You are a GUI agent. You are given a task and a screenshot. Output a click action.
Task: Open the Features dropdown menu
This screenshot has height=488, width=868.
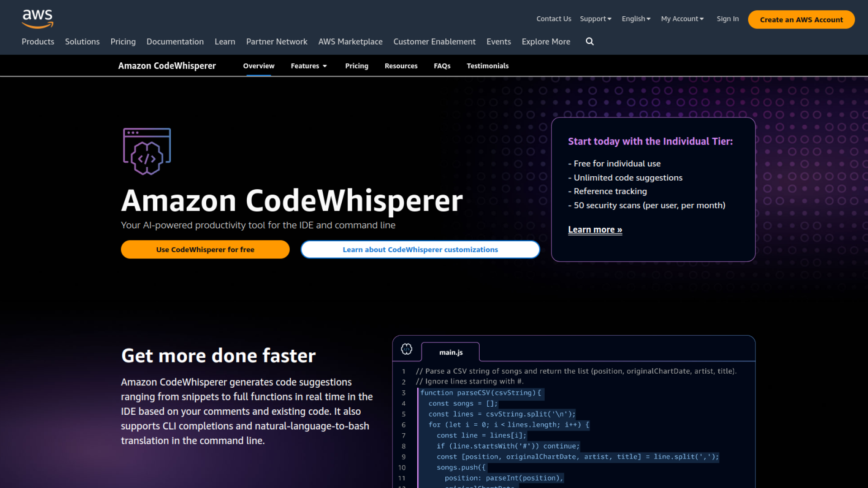309,66
